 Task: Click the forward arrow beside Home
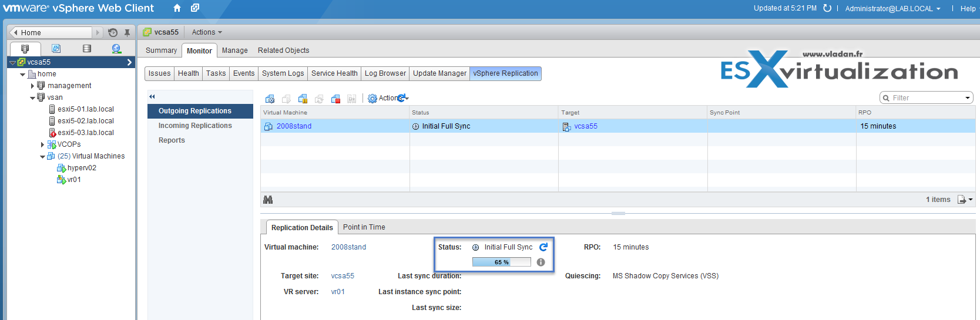tap(98, 33)
